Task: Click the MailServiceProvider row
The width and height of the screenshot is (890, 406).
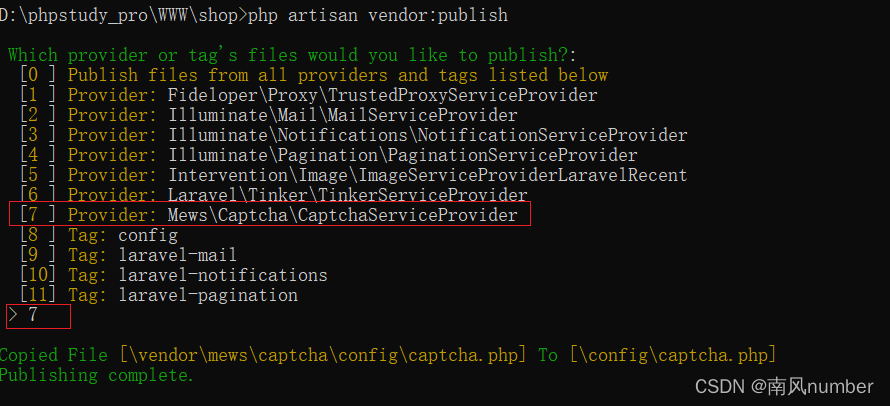Action: pyautogui.click(x=268, y=115)
